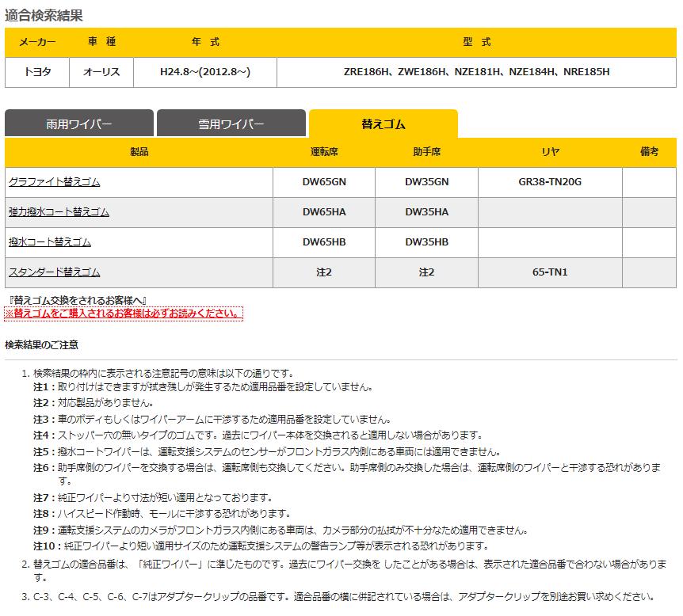Open the 強力撥水コート替えゴム product link
683x616 pixels.
pyautogui.click(x=59, y=212)
